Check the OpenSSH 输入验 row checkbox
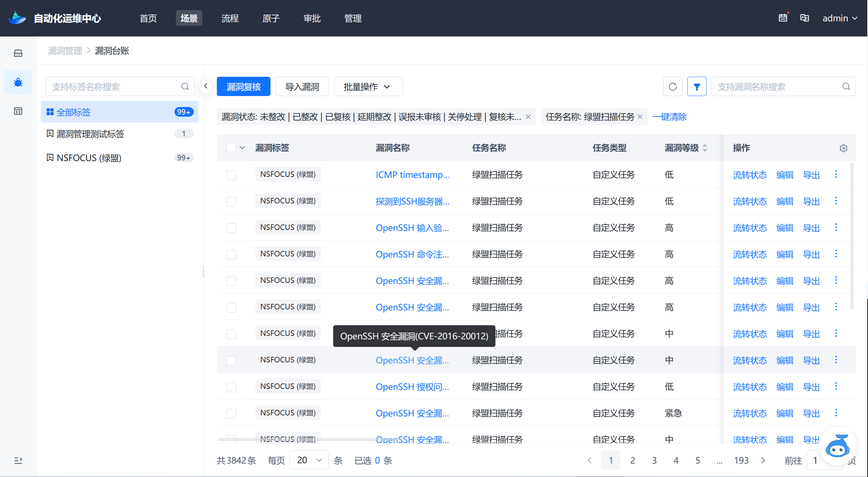The width and height of the screenshot is (868, 477). tap(231, 228)
